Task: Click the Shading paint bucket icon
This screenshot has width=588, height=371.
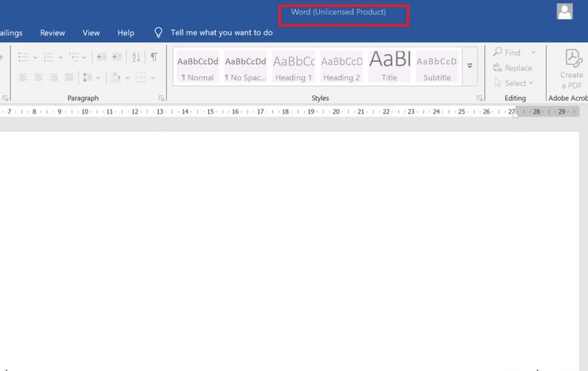Action: 116,77
